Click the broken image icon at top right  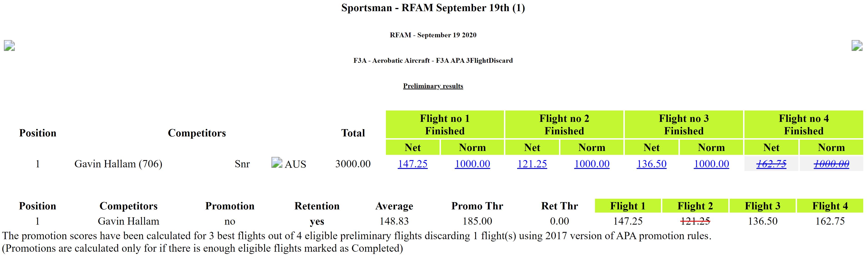[x=857, y=45]
